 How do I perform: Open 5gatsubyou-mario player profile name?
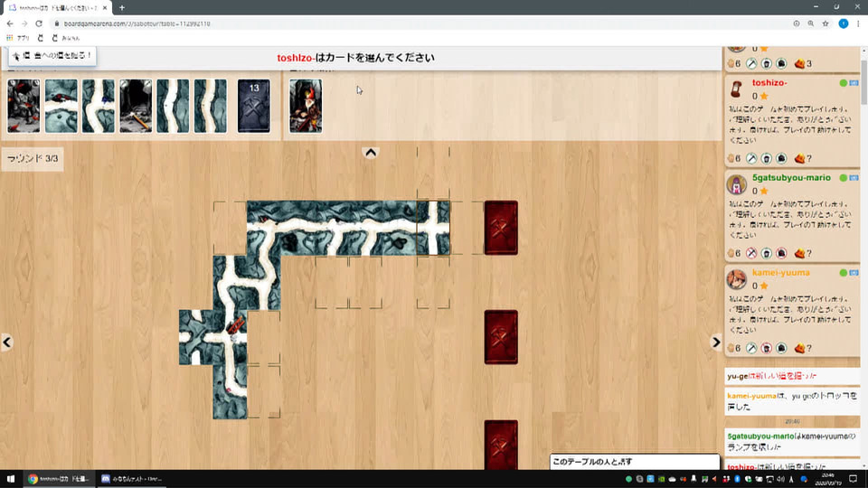click(791, 178)
